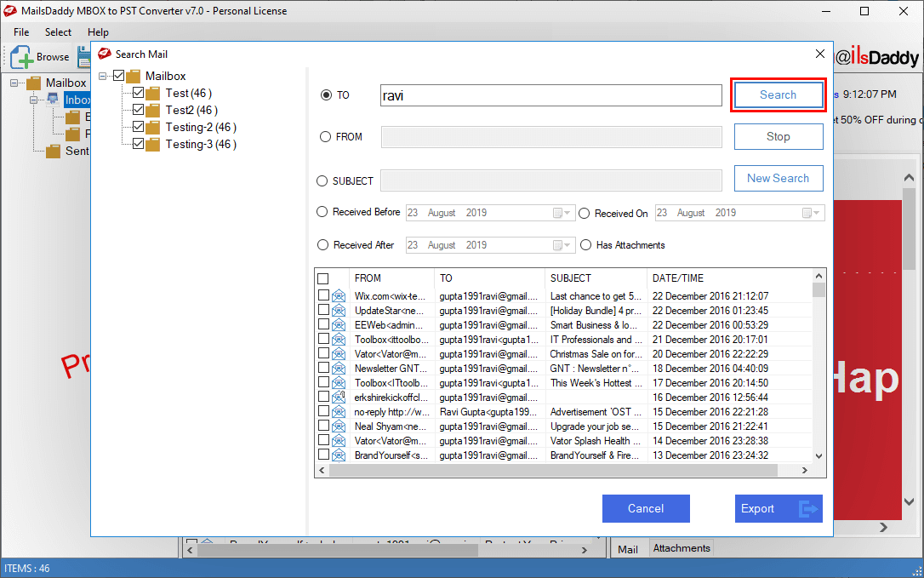Open the Help menu
This screenshot has width=924, height=578.
tap(98, 32)
